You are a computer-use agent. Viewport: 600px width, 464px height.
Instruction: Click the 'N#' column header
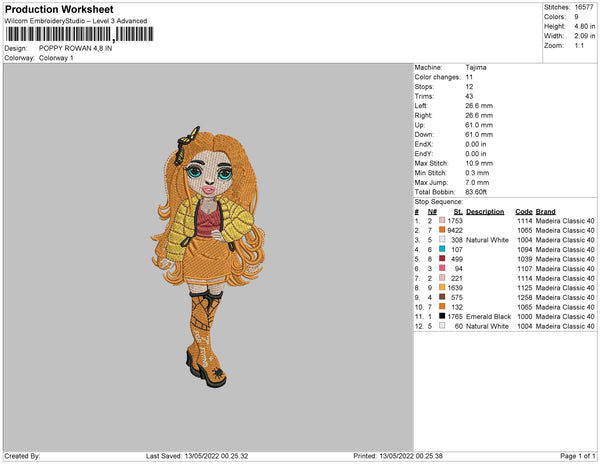(x=432, y=212)
